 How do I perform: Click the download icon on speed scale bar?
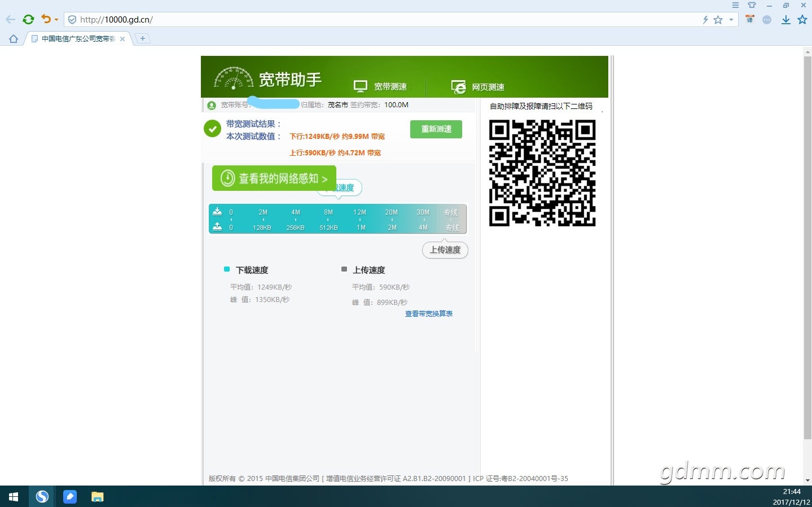(x=217, y=212)
